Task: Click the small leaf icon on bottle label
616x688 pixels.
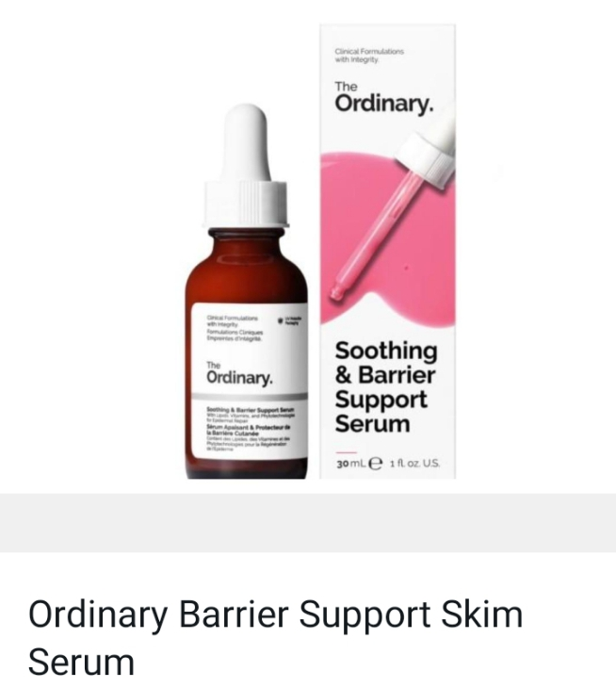Action: [281, 321]
